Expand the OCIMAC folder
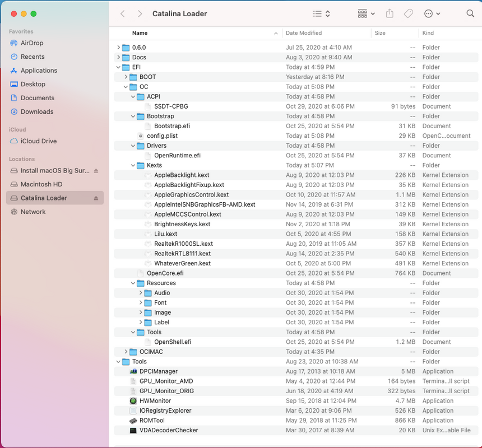The height and width of the screenshot is (448, 482). [126, 352]
